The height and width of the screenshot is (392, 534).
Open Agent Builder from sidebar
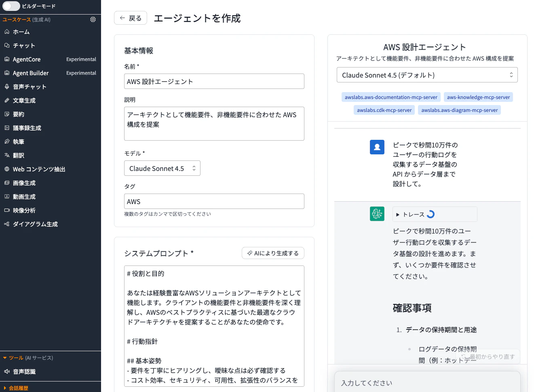point(51,73)
